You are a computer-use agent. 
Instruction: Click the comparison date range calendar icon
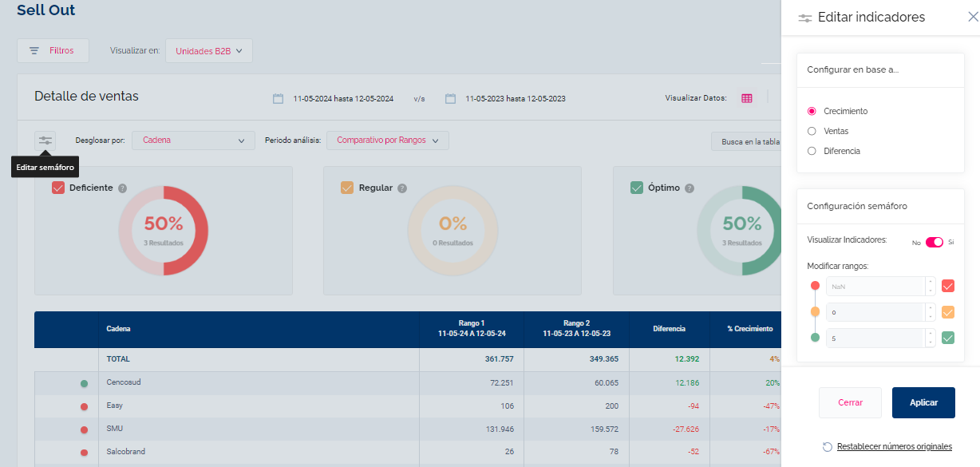click(451, 99)
